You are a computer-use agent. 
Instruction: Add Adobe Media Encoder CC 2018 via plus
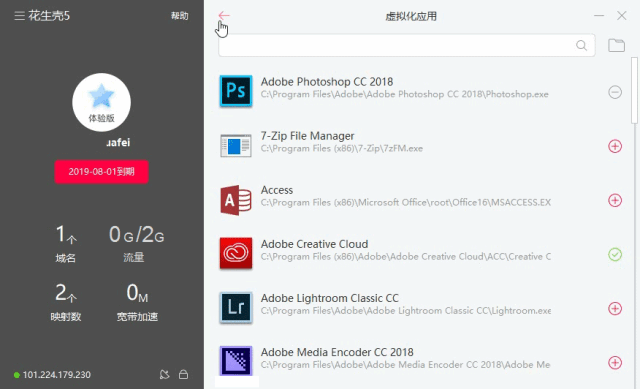[x=615, y=362]
